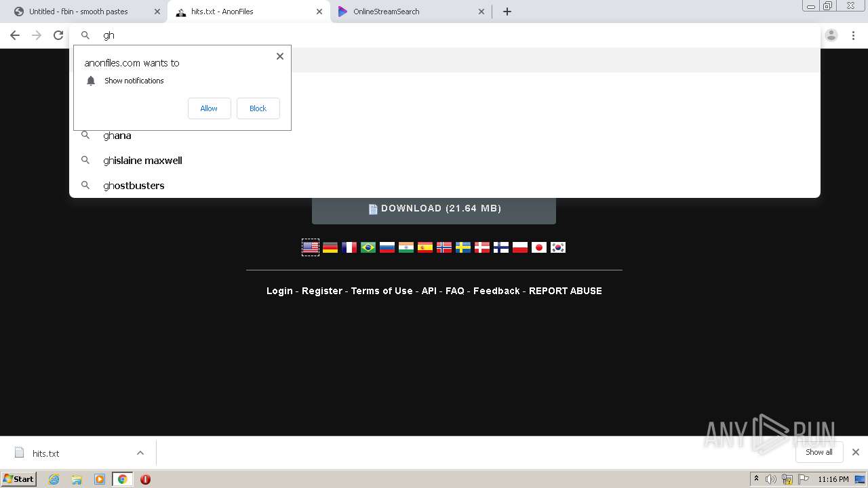The image size is (868, 488).
Task: Choose the German flag language
Action: 330,247
